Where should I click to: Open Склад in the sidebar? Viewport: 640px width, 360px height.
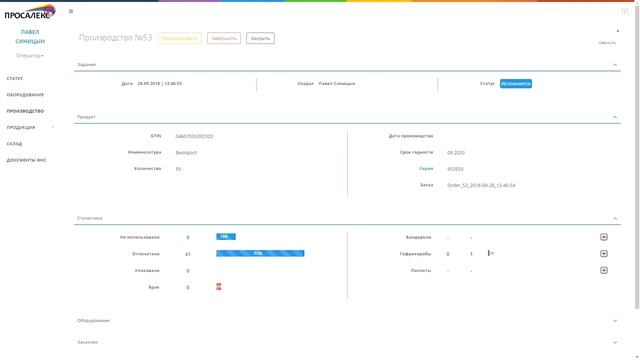[x=14, y=144]
